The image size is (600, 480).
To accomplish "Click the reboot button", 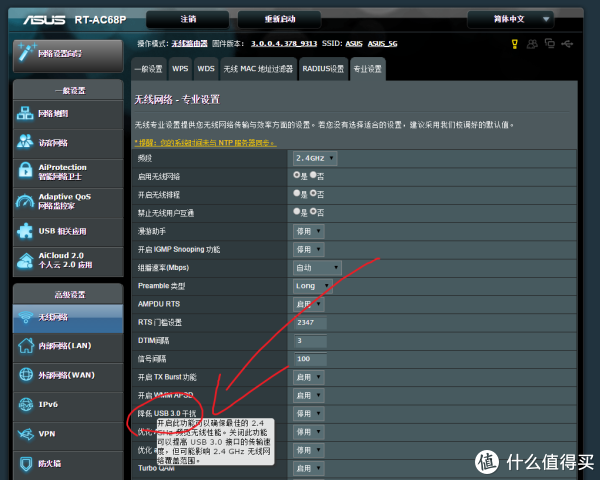I will pyautogui.click(x=280, y=19).
